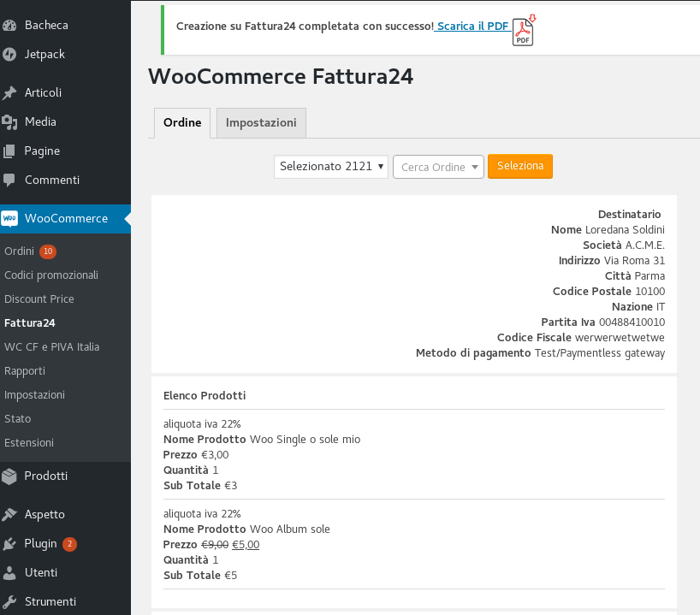Viewport: 700px width, 615px height.
Task: Click the Codice Fiscale value werwerwetwetwe
Action: [x=620, y=337]
